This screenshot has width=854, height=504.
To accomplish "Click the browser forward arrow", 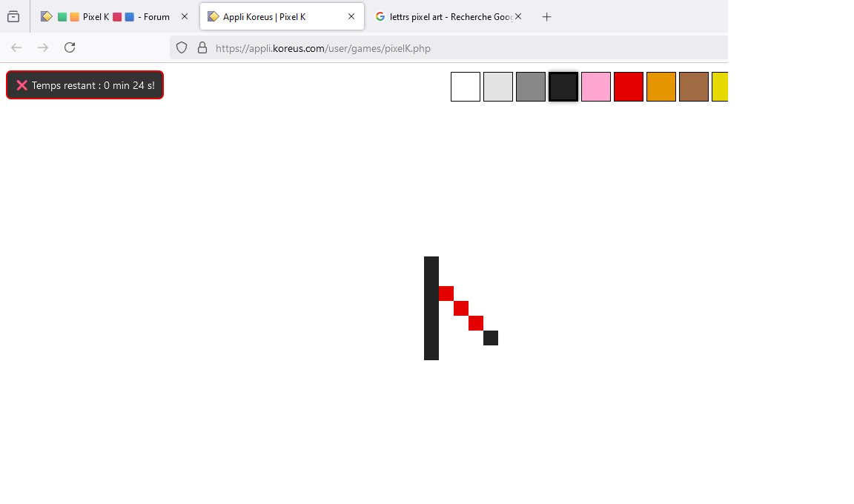I will (43, 47).
